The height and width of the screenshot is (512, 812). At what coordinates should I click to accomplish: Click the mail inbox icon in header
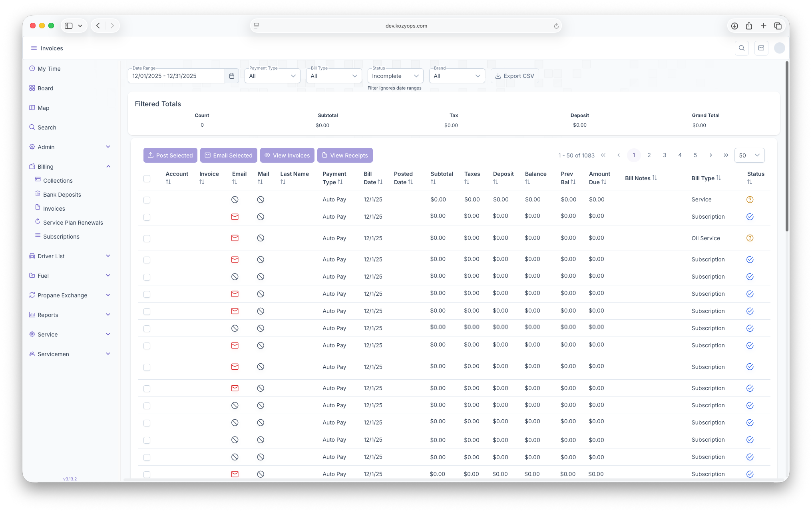click(x=761, y=48)
